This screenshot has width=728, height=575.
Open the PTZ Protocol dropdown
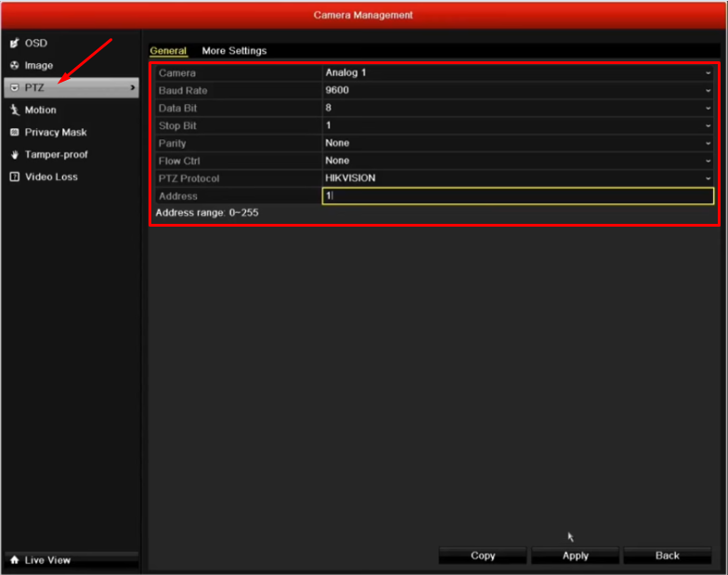(518, 178)
